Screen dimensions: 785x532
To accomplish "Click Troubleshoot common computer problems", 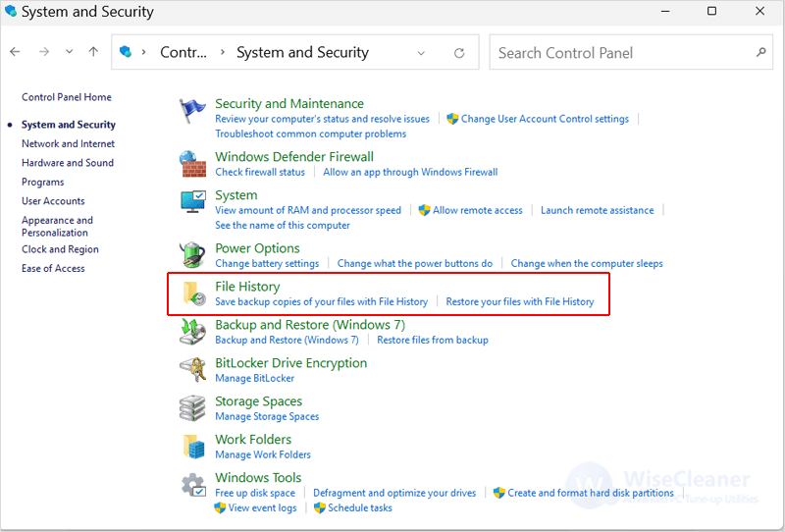I will coord(310,133).
